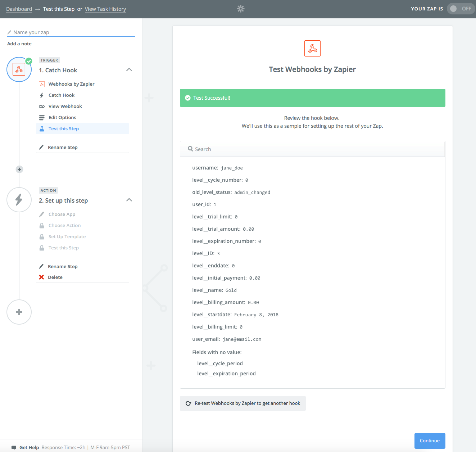Open View Task History link
This screenshot has width=476, height=452.
pos(105,9)
